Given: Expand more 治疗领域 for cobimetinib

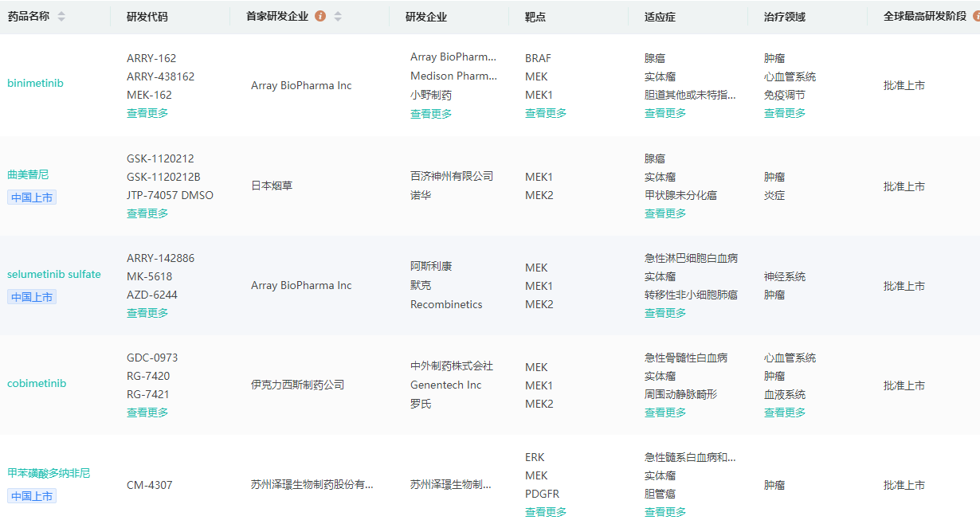Looking at the screenshot, I should click(785, 412).
